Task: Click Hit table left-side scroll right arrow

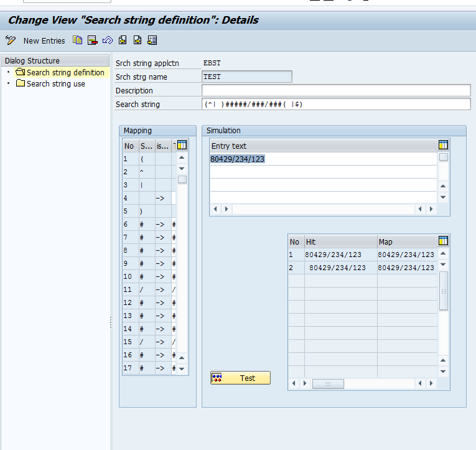Action: coord(305,383)
